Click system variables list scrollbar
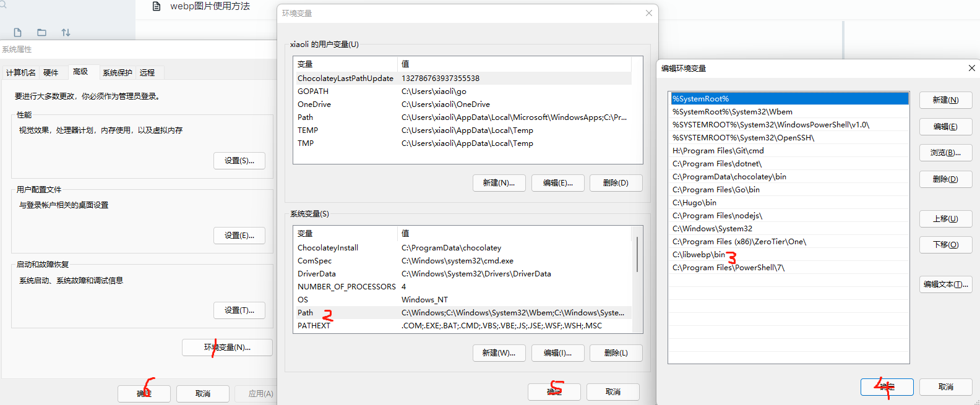The width and height of the screenshot is (980, 405). click(x=637, y=255)
